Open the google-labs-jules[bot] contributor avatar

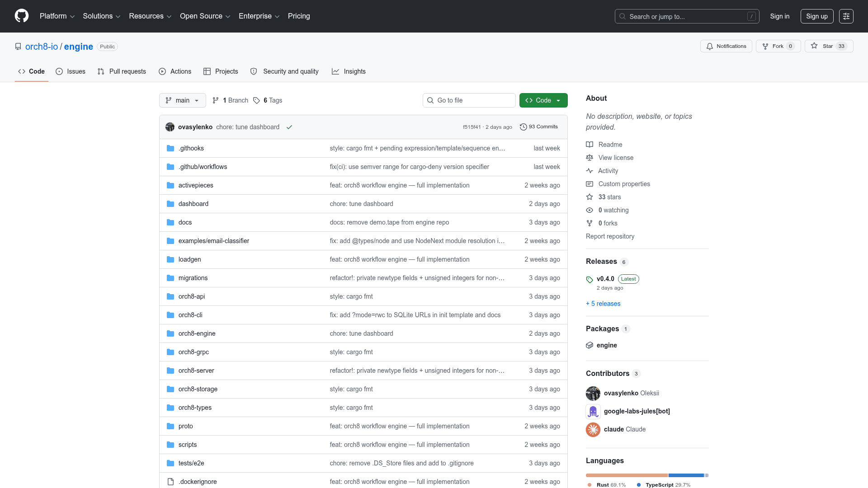(x=593, y=411)
